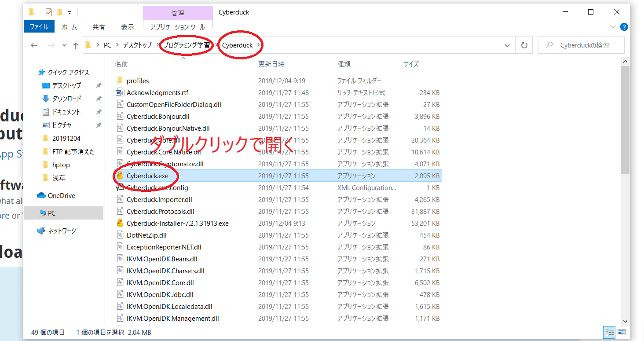Select the 管理 contextual tab
This screenshot has width=644, height=341.
click(x=178, y=13)
